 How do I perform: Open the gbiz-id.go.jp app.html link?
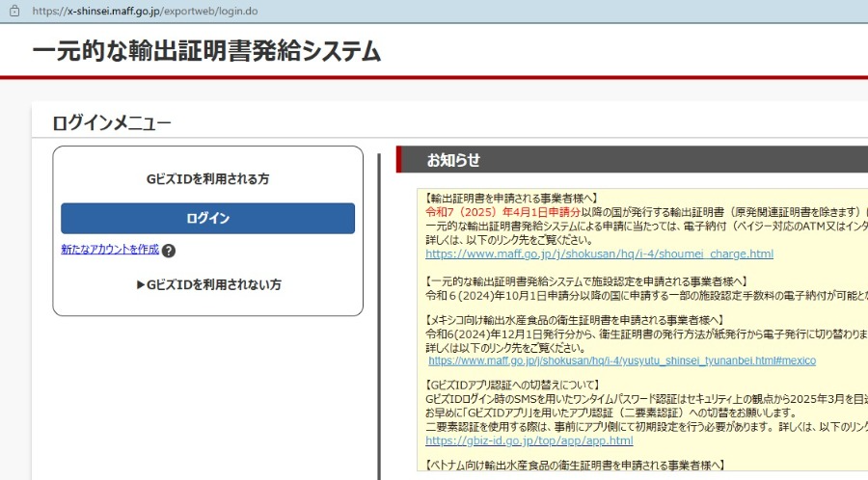529,440
